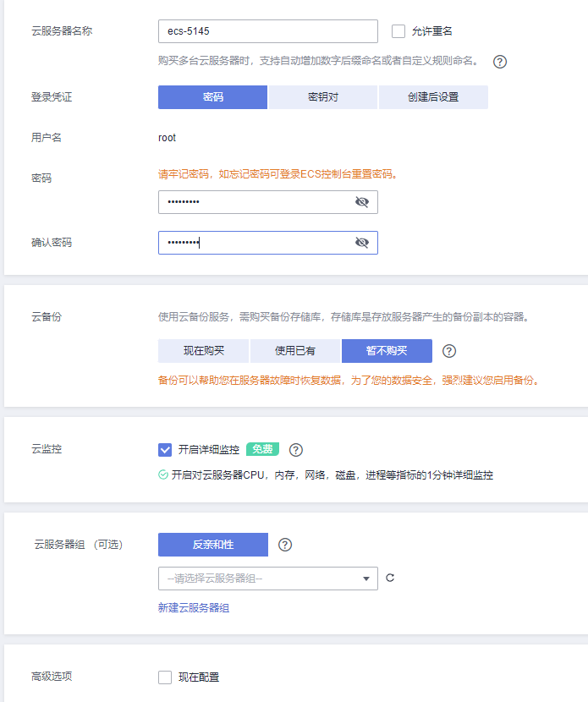Screen dimensions: 588x702
Task: Open the 云监控 help tooltip
Action: (295, 449)
